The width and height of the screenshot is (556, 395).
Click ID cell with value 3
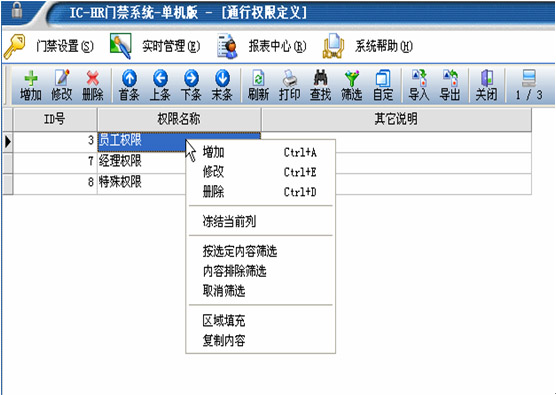55,141
